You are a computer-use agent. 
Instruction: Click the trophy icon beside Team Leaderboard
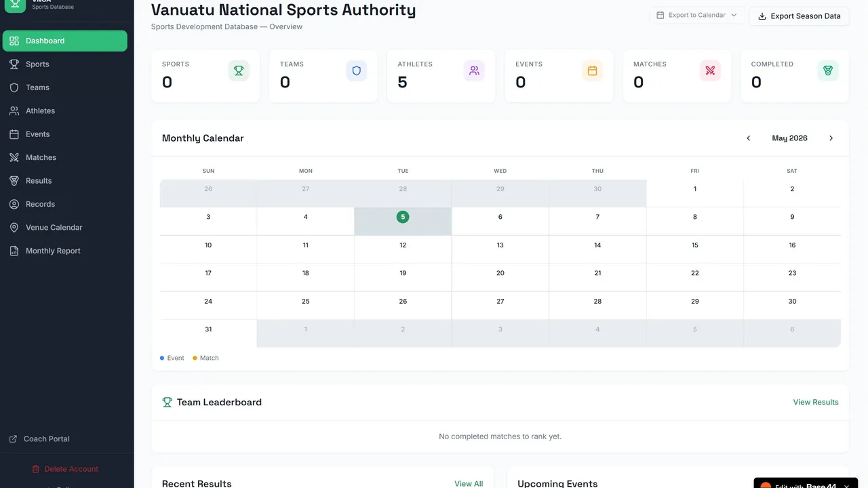tap(167, 402)
